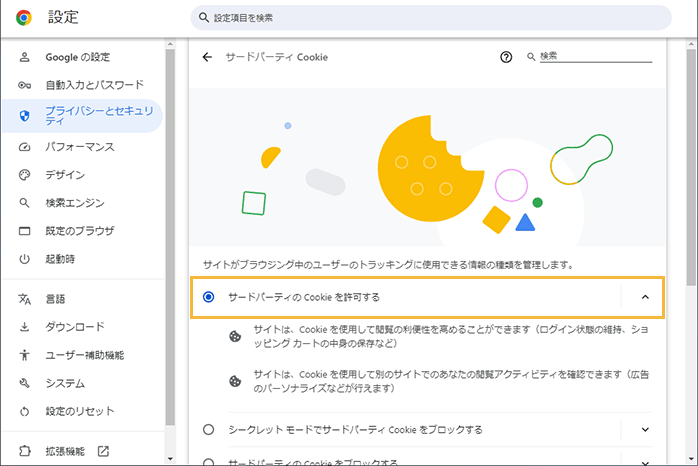Click sidebar scrollbar down arrow
This screenshot has height=466, width=698.
tap(170, 459)
